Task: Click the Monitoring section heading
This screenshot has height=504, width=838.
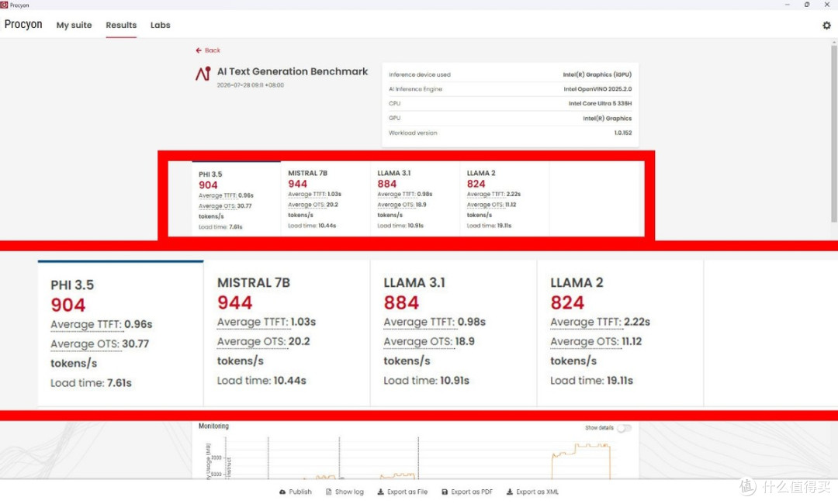Action: point(213,426)
